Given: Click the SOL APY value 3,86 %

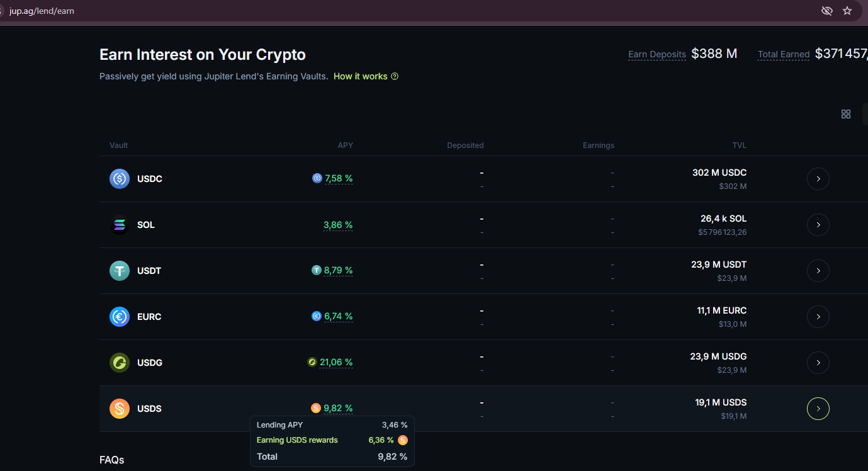Looking at the screenshot, I should [338, 225].
